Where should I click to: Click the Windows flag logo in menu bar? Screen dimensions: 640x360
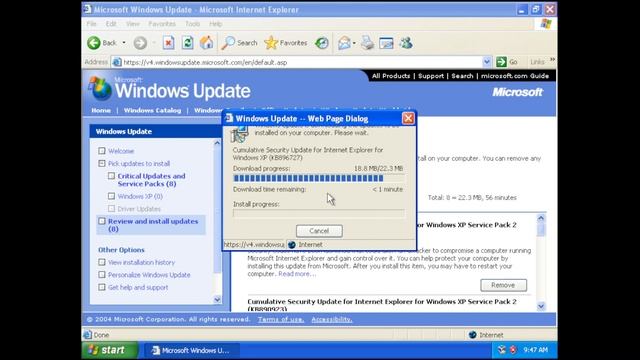click(546, 24)
